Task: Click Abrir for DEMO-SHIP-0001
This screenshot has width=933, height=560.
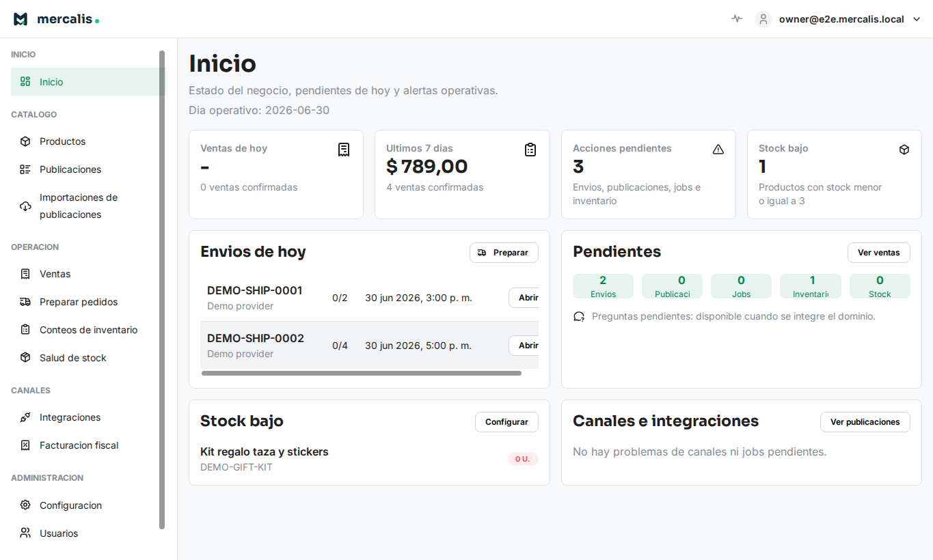Action: 524,298
